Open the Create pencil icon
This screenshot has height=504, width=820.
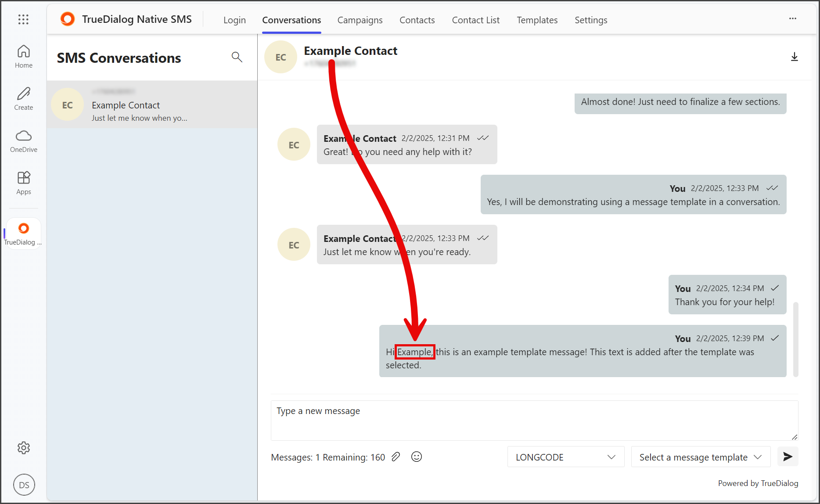(x=24, y=99)
